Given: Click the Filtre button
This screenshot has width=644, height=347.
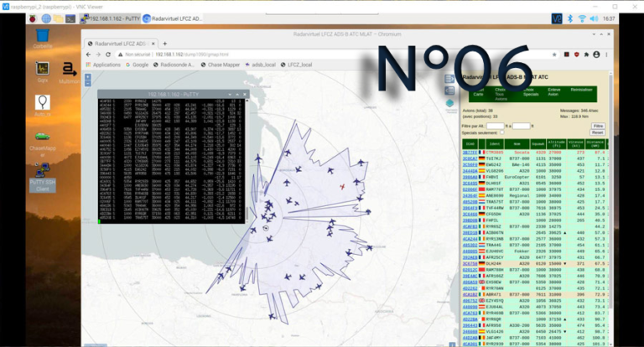Looking at the screenshot, I should coord(598,126).
